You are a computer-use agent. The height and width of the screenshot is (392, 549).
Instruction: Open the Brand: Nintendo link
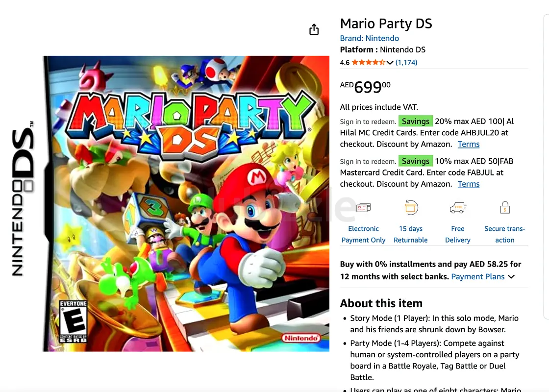pos(370,38)
